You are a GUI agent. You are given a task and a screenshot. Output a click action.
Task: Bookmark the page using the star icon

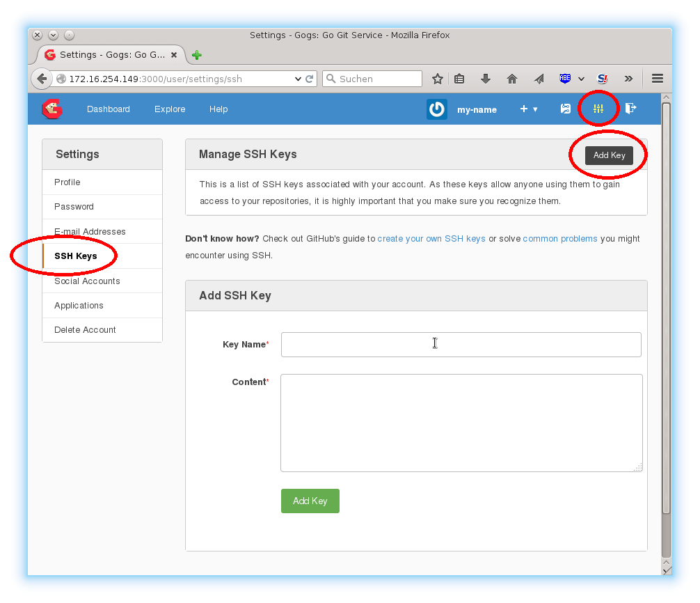438,78
